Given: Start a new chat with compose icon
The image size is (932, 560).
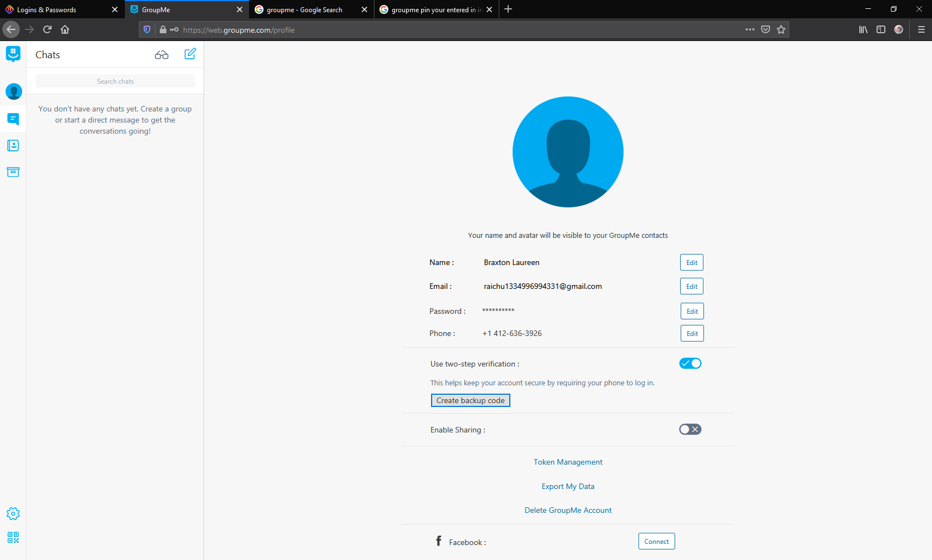Looking at the screenshot, I should click(x=190, y=54).
